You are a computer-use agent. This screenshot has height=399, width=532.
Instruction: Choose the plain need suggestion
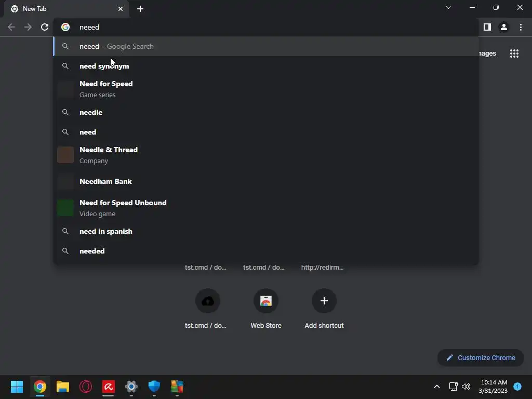[267, 132]
